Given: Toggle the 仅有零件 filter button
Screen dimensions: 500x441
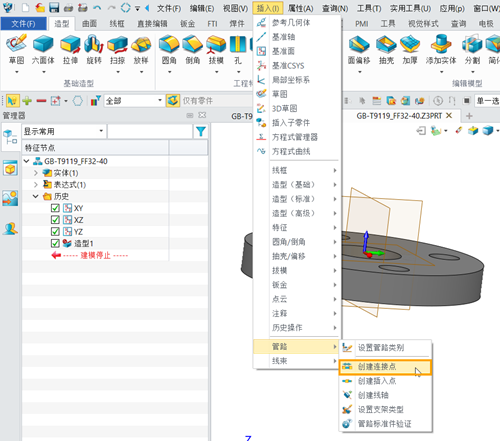Looking at the screenshot, I should coord(173,101).
